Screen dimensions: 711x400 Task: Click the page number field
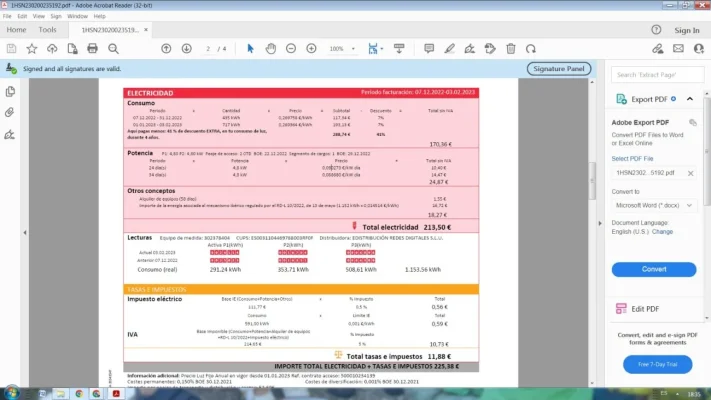(x=208, y=49)
